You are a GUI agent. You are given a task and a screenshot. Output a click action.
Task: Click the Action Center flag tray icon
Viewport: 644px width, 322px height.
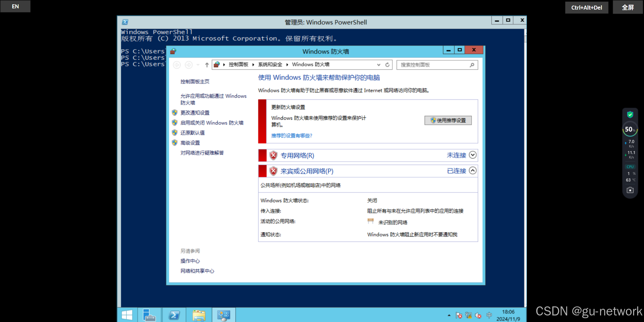(459, 315)
